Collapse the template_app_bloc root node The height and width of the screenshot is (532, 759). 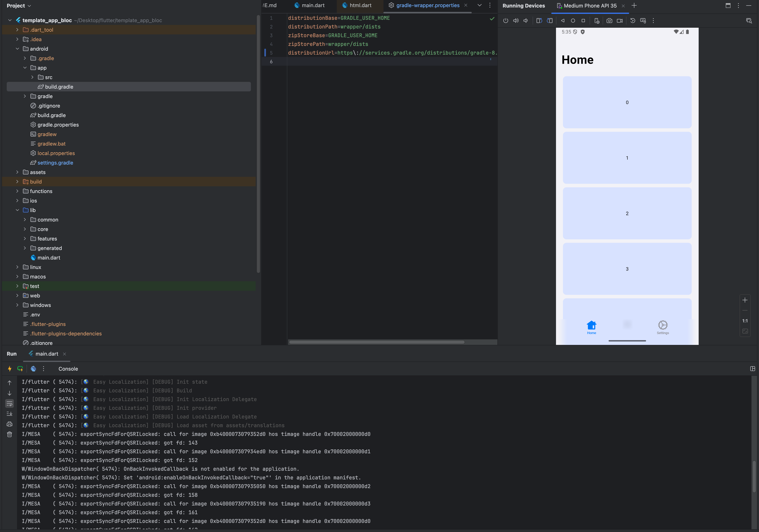9,20
